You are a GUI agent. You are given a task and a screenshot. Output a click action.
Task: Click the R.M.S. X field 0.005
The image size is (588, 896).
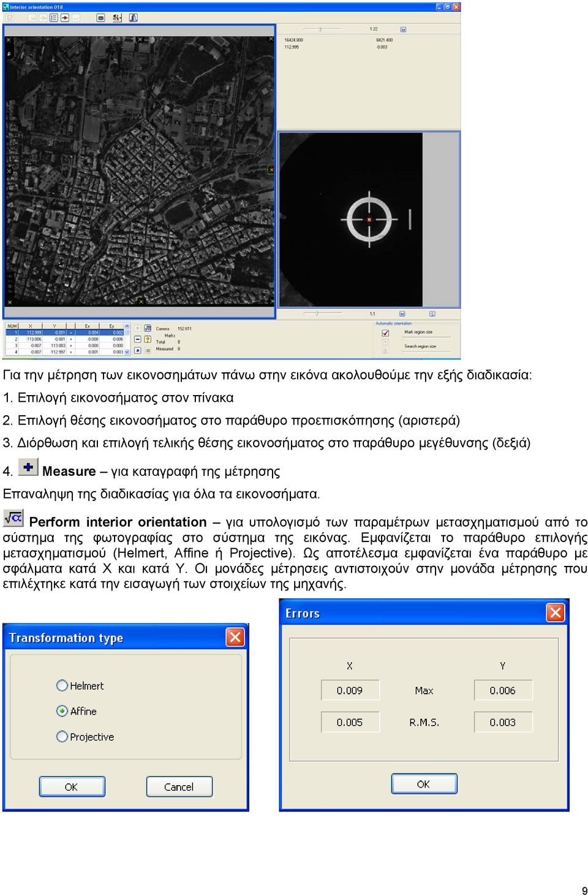coord(350,722)
